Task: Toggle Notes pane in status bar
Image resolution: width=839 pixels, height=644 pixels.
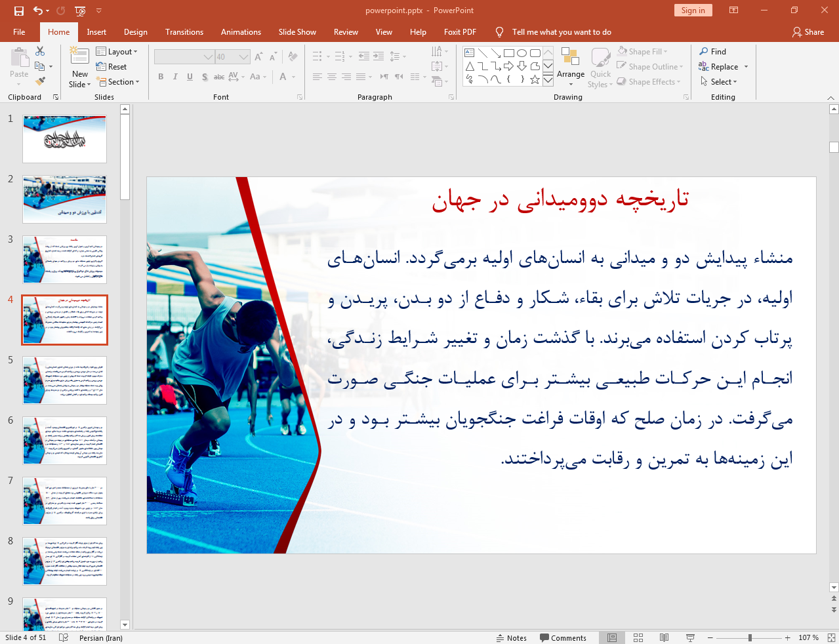Action: (x=512, y=638)
